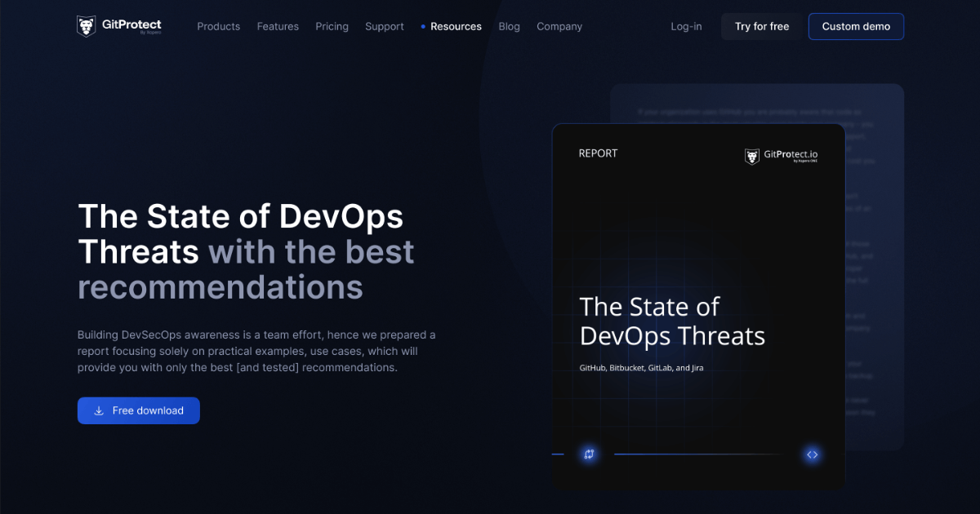Select the glowing git-branch icon below the report
The width and height of the screenshot is (980, 514).
click(589, 454)
